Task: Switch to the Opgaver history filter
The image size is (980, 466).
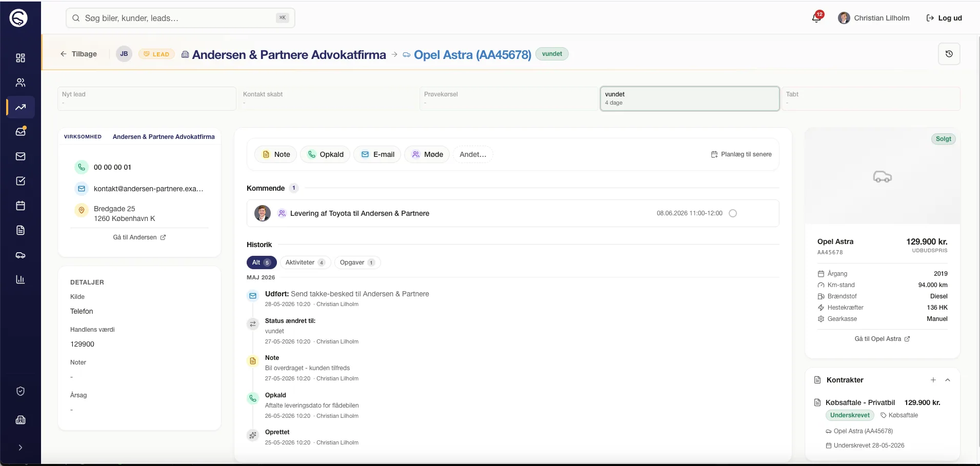Action: point(357,262)
